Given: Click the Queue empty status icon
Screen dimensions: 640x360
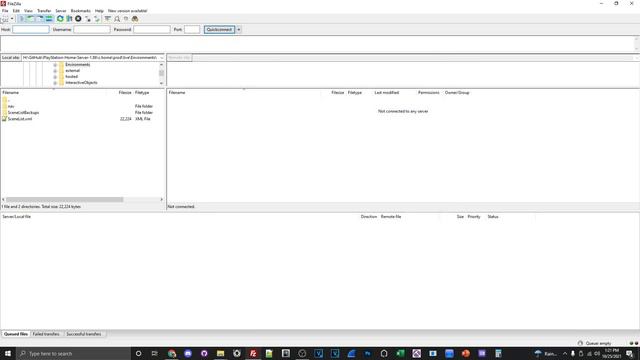Looking at the screenshot, I should [580, 343].
